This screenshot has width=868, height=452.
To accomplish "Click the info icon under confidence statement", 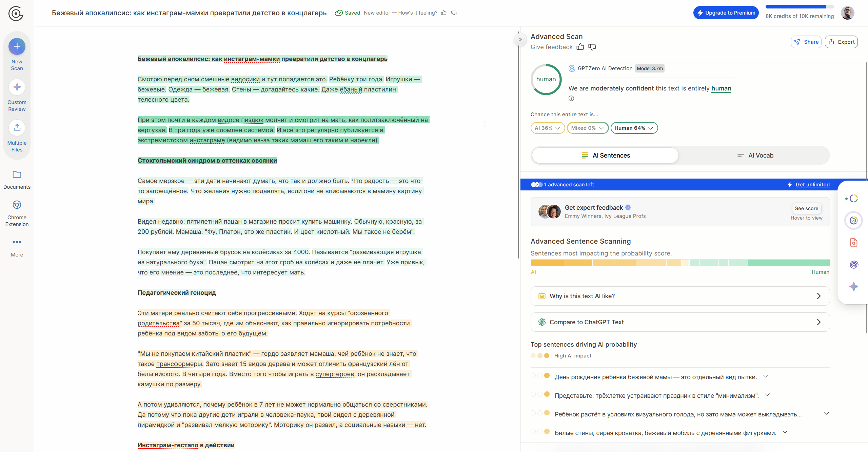I will click(571, 98).
